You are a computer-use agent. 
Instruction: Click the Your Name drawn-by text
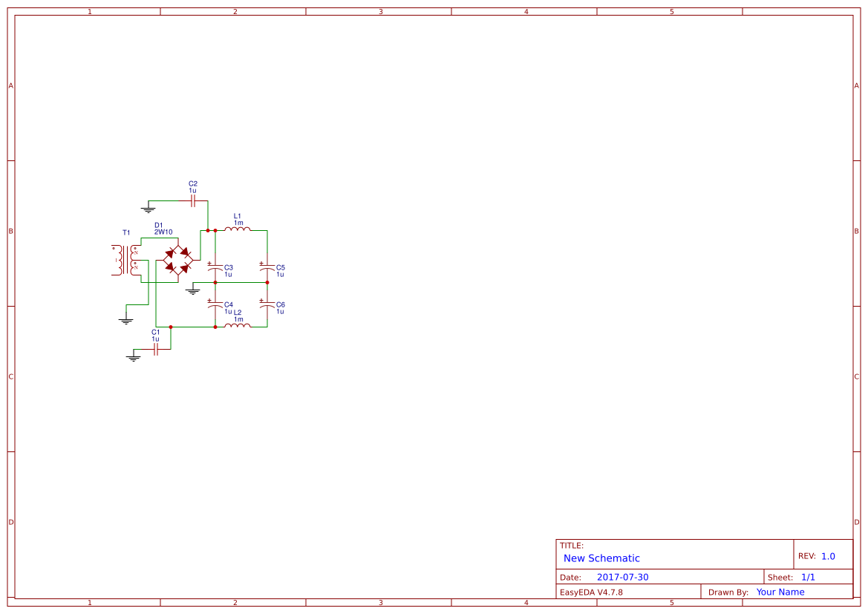click(x=780, y=592)
